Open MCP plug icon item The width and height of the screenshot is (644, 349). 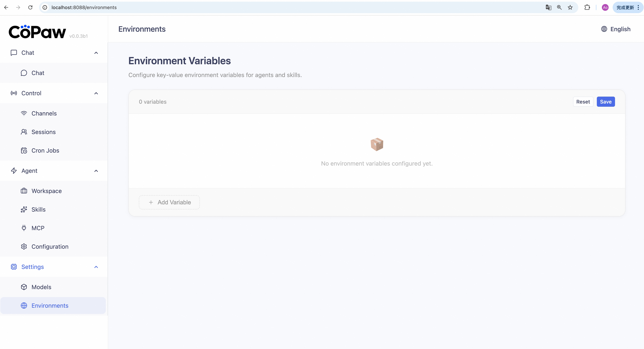[x=38, y=228]
